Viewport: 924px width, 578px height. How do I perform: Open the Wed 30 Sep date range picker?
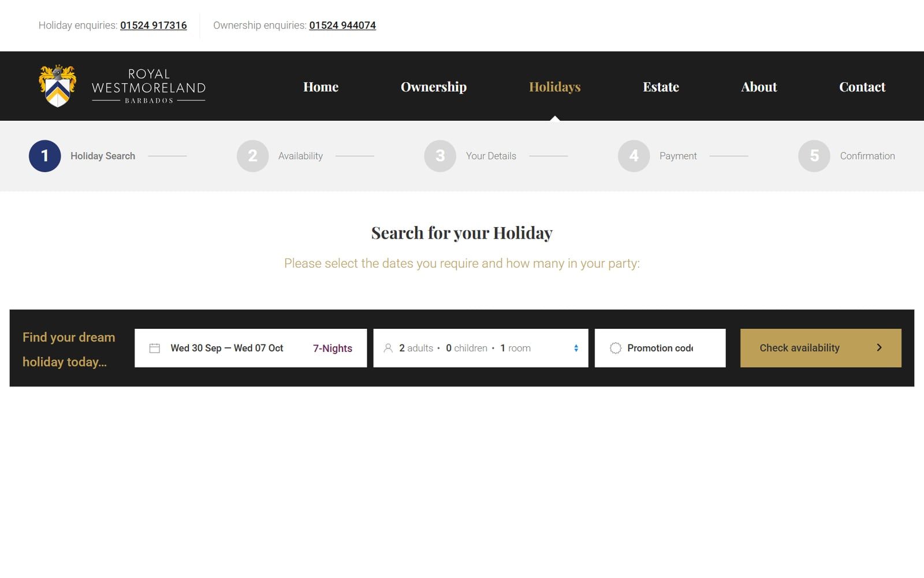[x=251, y=348]
